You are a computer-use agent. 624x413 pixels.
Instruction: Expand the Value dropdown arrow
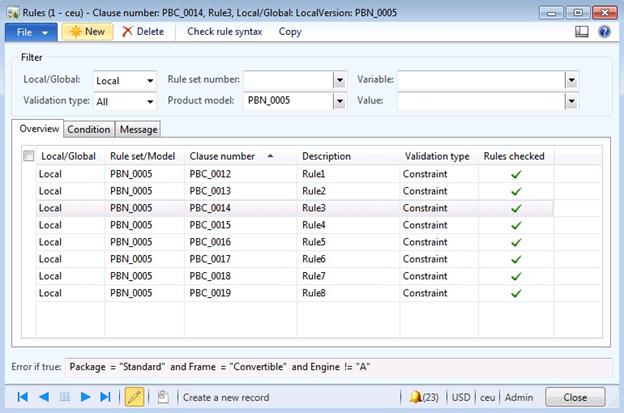click(571, 101)
